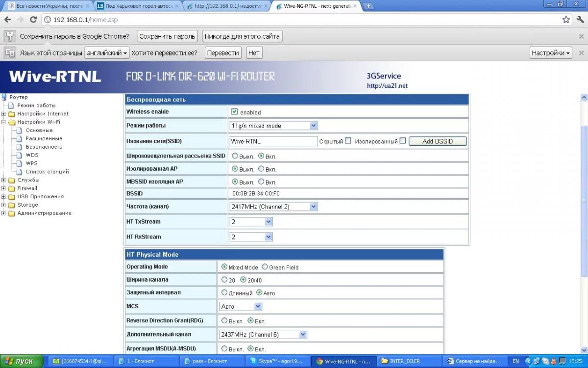Viewport: 588px width, 368px height.
Task: Switch to Под Харьковом горел tab
Action: tap(138, 6)
